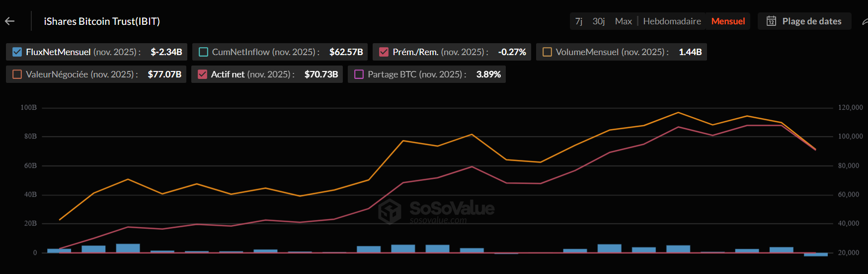Click the negative last blue flow bar
This screenshot has width=868, height=274.
pos(816,255)
